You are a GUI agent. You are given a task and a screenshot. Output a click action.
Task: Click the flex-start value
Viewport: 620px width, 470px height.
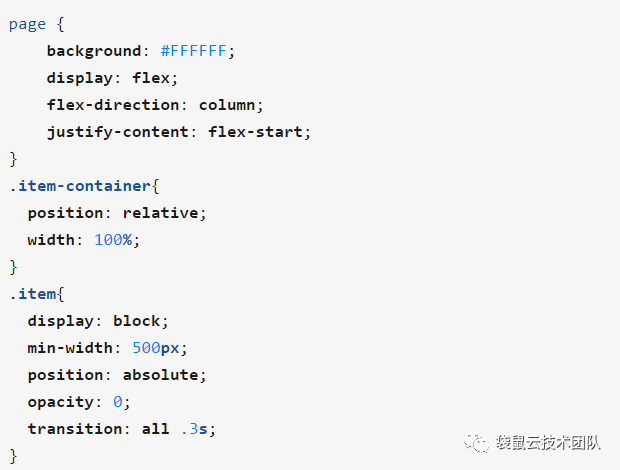point(255,132)
